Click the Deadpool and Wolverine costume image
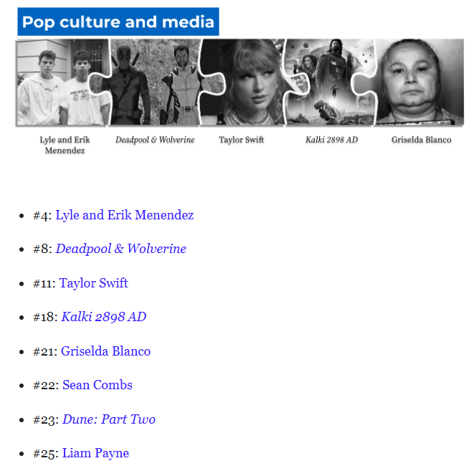471x476 pixels. tap(155, 82)
